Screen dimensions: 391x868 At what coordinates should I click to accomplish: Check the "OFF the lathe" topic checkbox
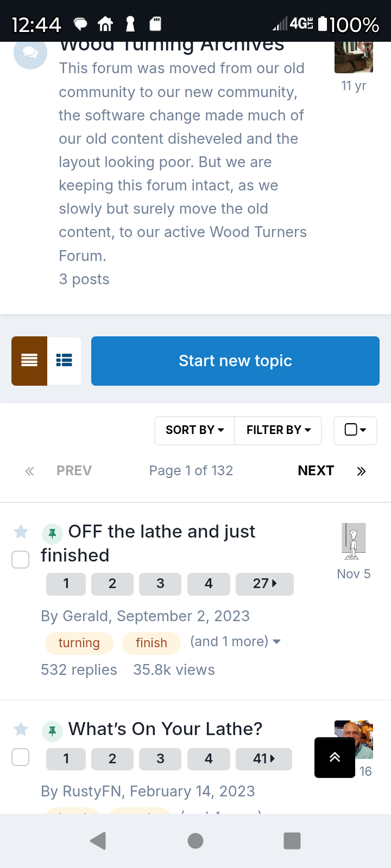pos(21,559)
